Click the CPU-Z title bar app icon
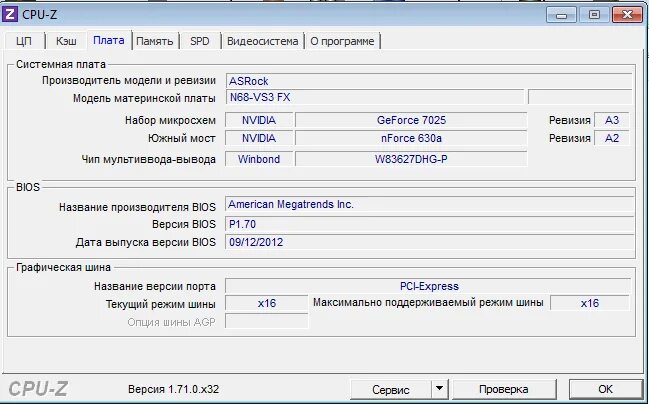The image size is (649, 404). coord(10,15)
